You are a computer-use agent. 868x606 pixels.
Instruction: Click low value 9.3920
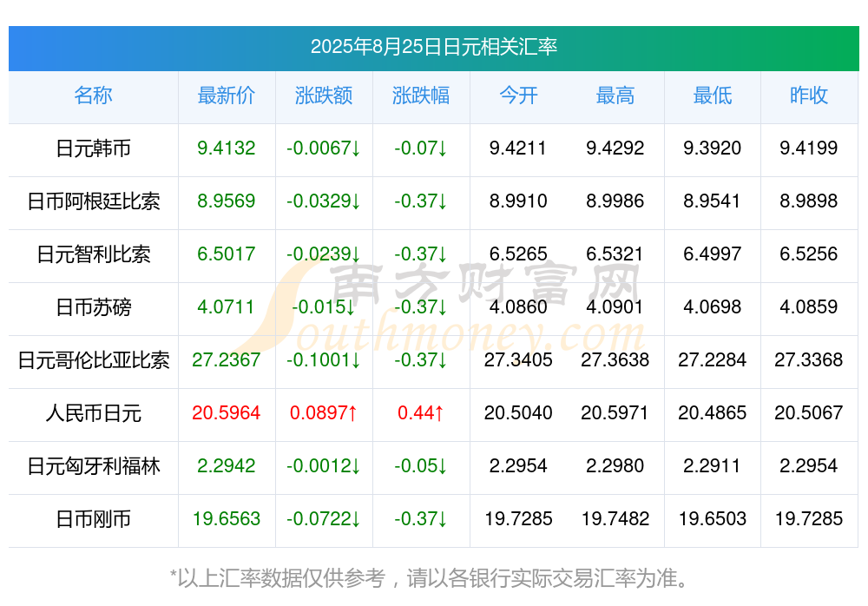tap(713, 148)
